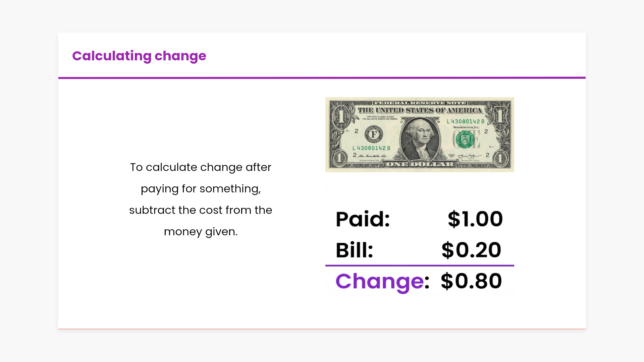The image size is (644, 362).
Task: Click the bottom-left green serial number on the bill
Action: point(371,148)
